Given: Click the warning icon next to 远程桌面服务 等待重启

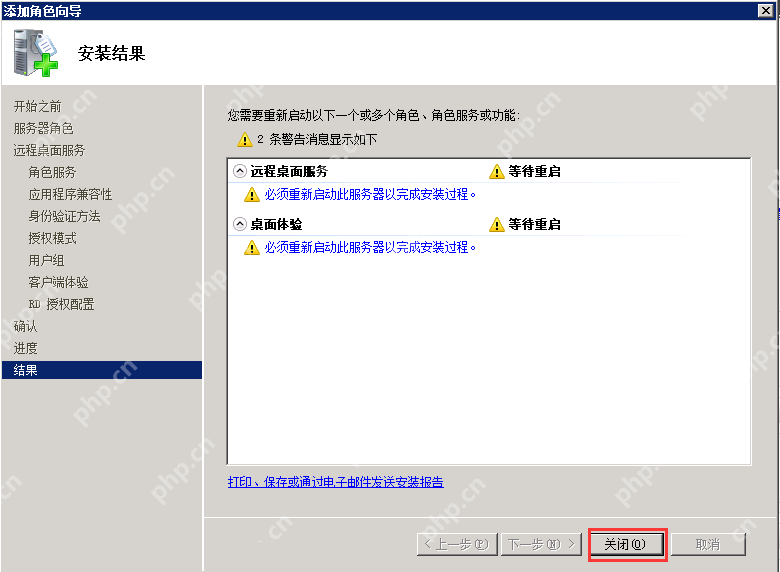Looking at the screenshot, I should click(x=496, y=172).
